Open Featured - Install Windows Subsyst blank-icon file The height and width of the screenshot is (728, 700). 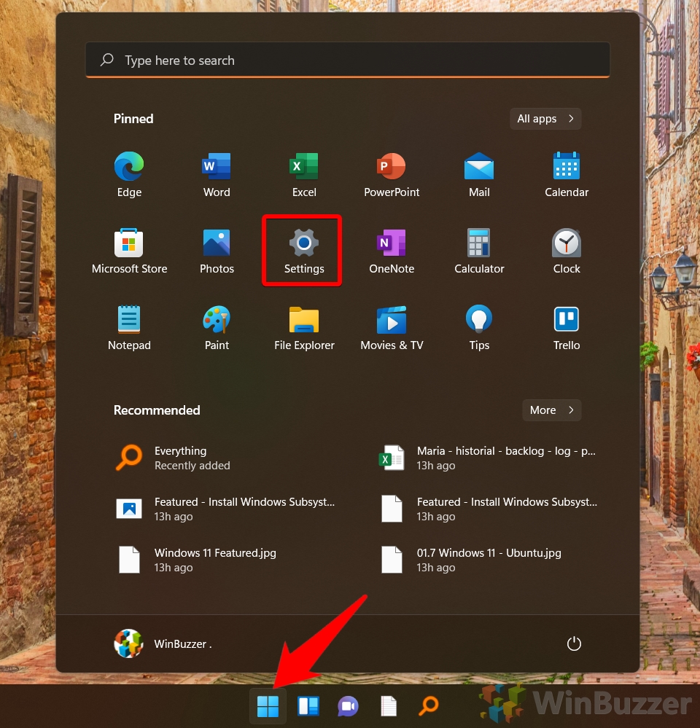[489, 509]
